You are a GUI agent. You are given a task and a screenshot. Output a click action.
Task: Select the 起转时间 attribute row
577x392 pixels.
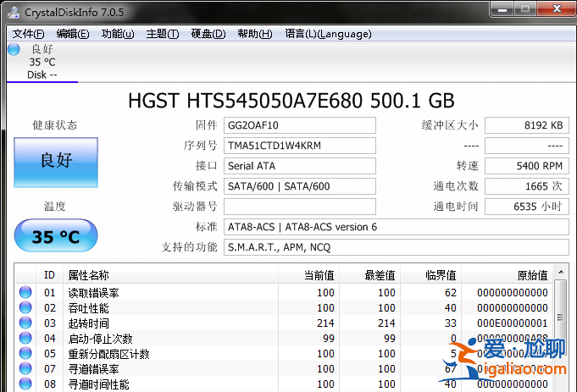coord(284,323)
